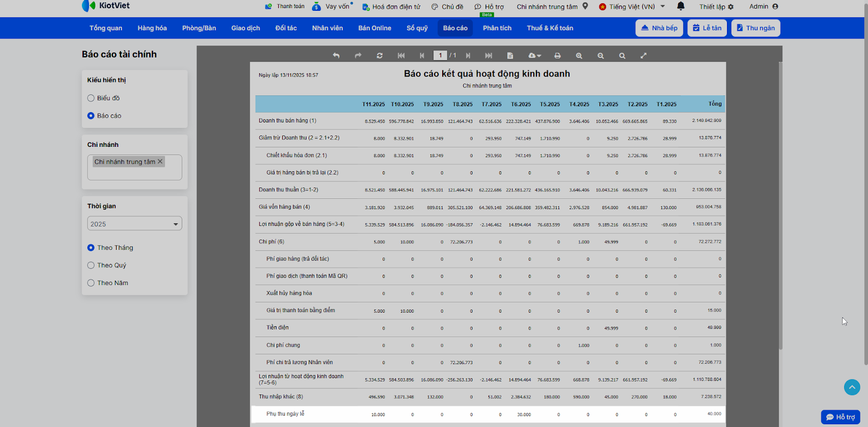Click the Nhà bếp button
868x427 pixels.
tap(659, 28)
